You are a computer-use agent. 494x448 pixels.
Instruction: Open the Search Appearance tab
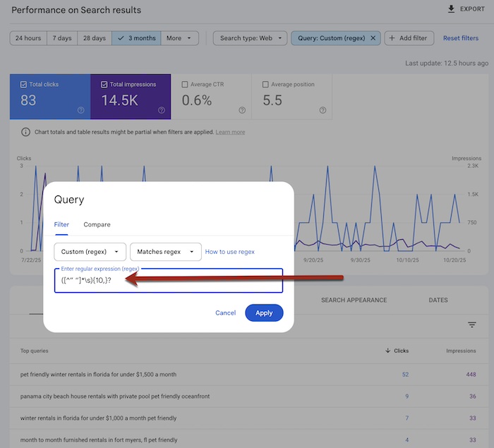[x=354, y=300]
